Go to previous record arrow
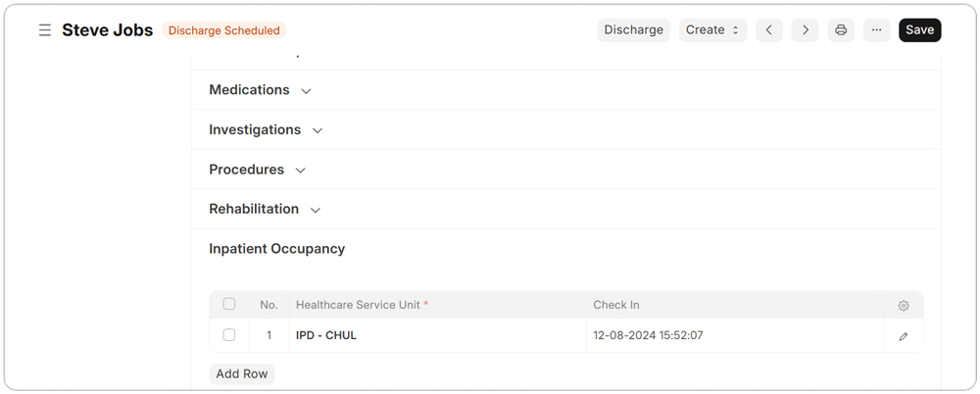 point(769,30)
